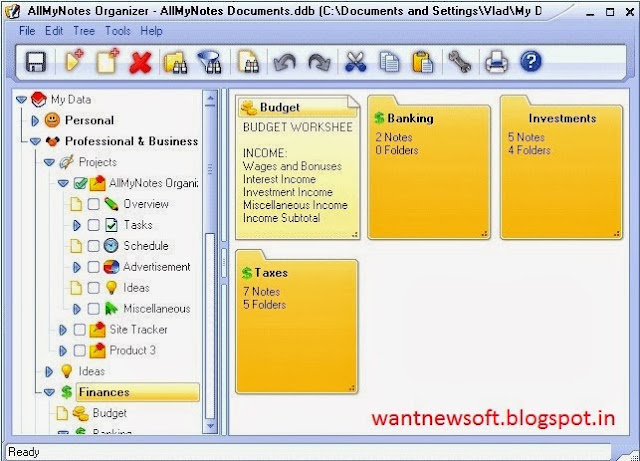Image resolution: width=640 pixels, height=461 pixels.
Task: Open the File menu
Action: (27, 31)
